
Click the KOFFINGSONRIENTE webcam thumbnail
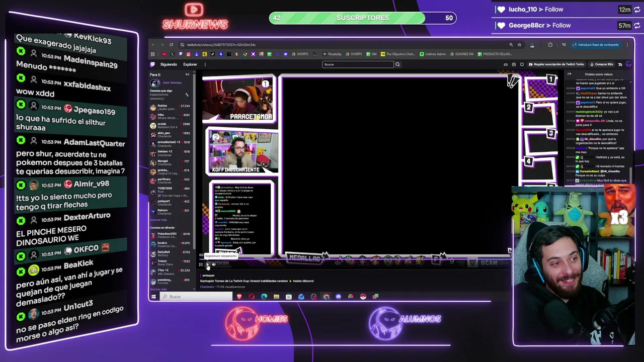click(243, 152)
